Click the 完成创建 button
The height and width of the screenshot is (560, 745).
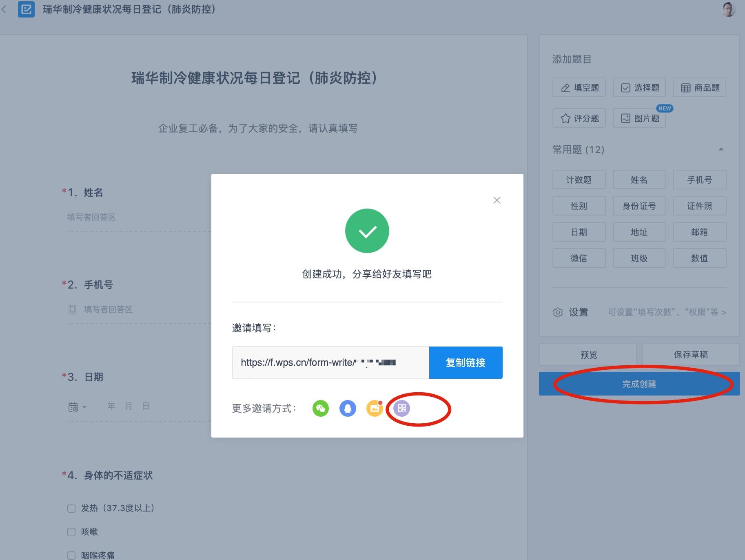coord(639,384)
